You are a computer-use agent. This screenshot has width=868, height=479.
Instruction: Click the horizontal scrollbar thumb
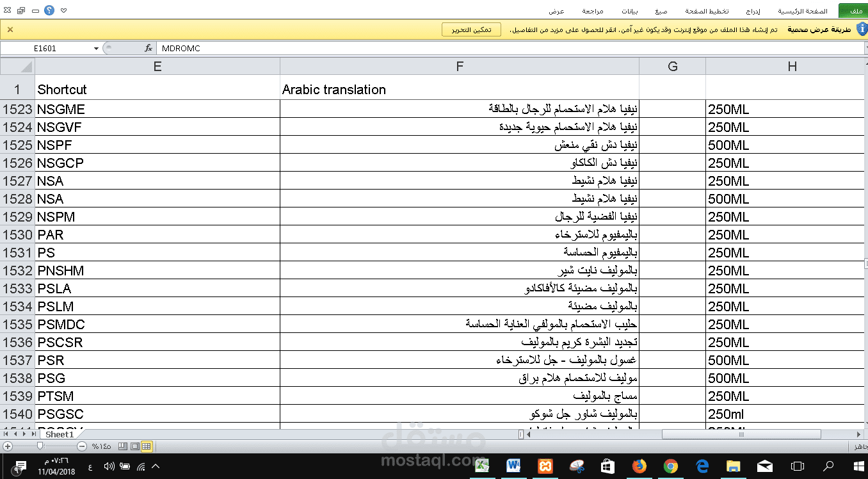(x=741, y=434)
